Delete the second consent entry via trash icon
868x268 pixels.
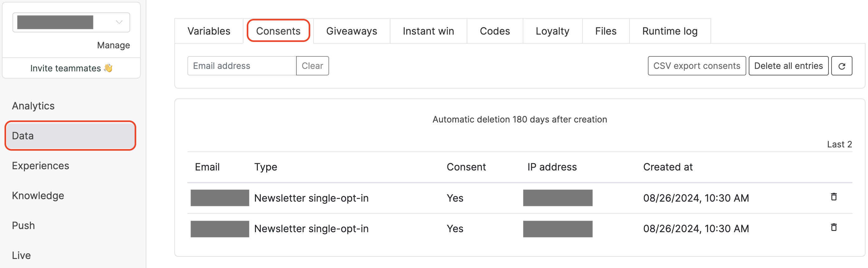tap(834, 228)
